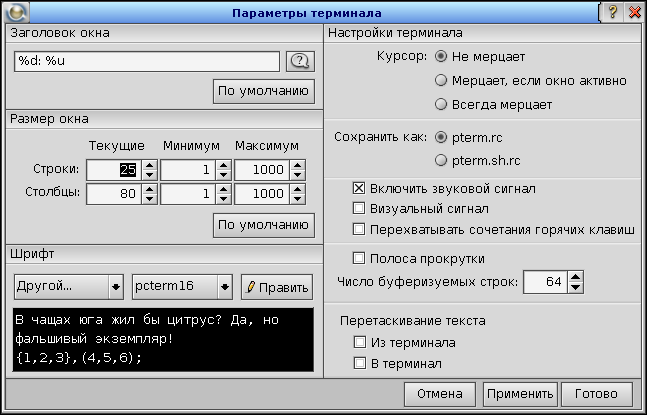
Task: Click the window menu icon in title bar
Action: pyautogui.click(x=14, y=12)
